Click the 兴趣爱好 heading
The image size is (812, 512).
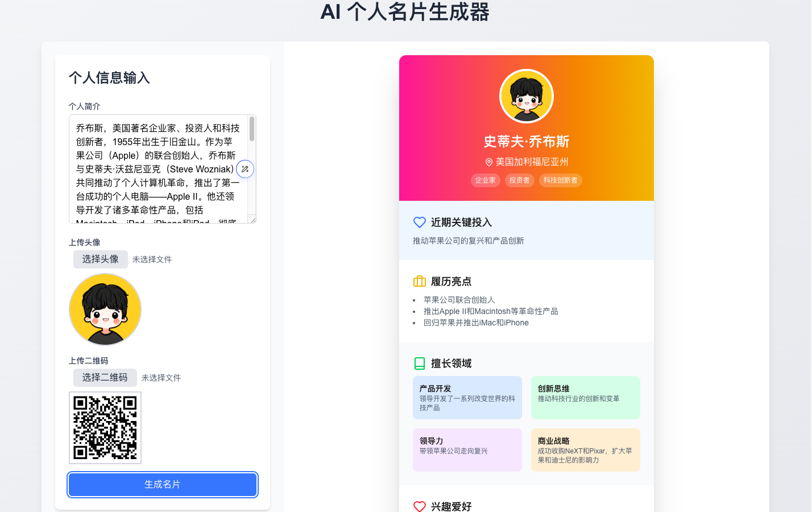[451, 506]
